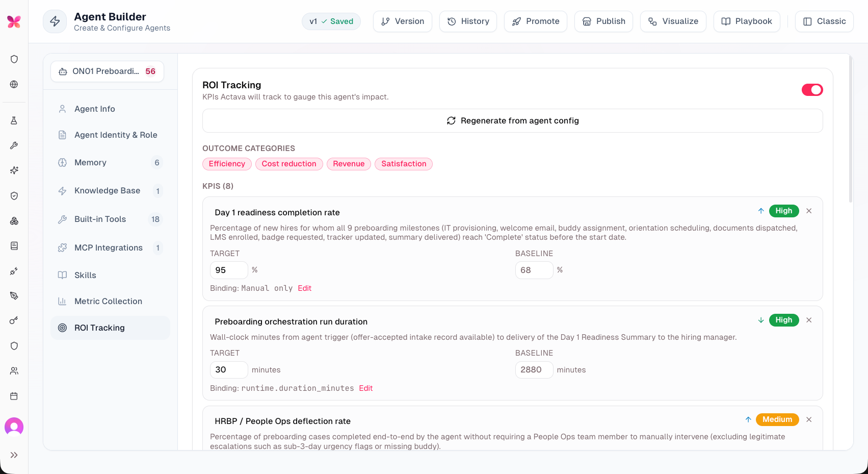Open the flask icon in left rail

(x=14, y=120)
